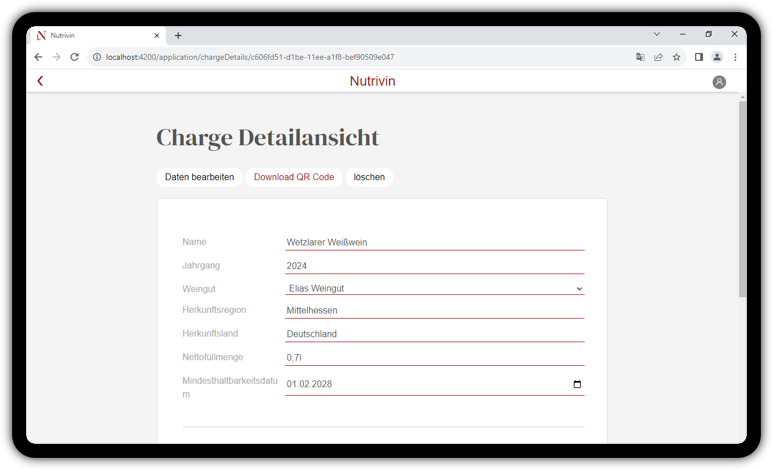This screenshot has width=773, height=470.
Task: Click the page vertical scrollbar
Action: [x=741, y=200]
